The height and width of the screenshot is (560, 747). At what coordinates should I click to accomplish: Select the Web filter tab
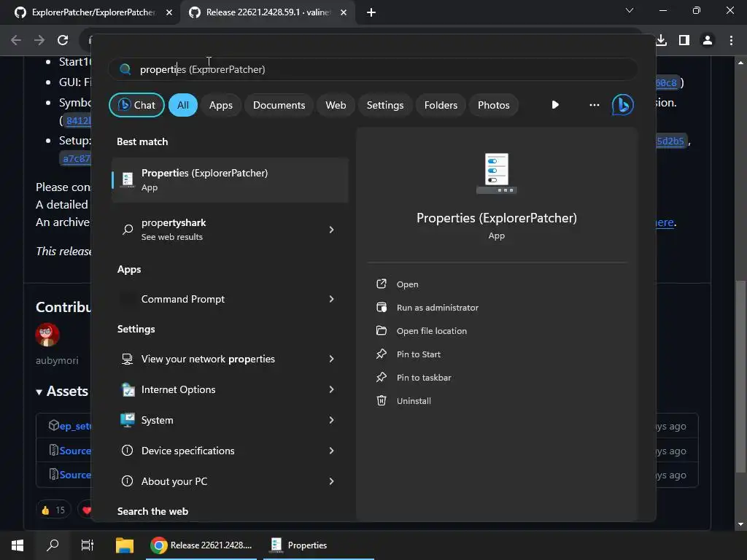pyautogui.click(x=336, y=105)
